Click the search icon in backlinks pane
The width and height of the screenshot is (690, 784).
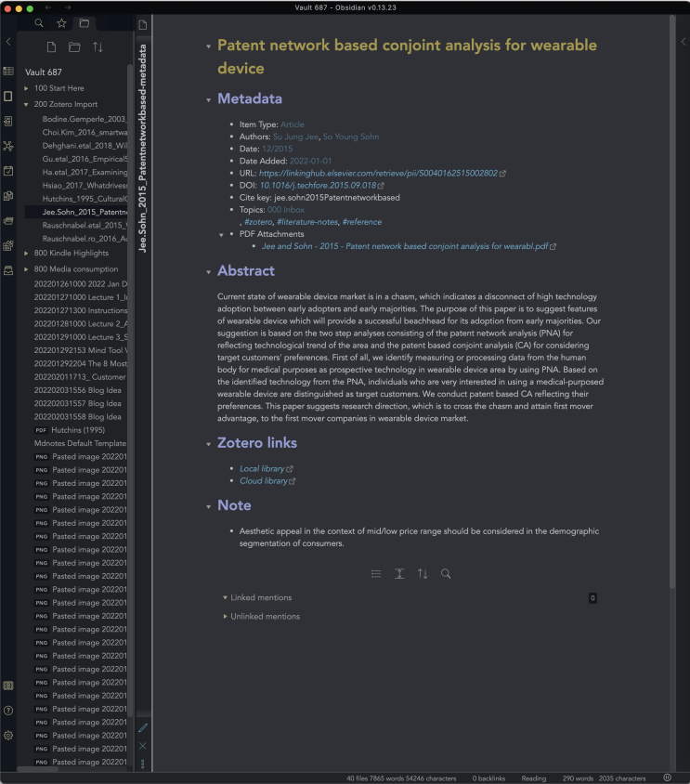tap(446, 574)
